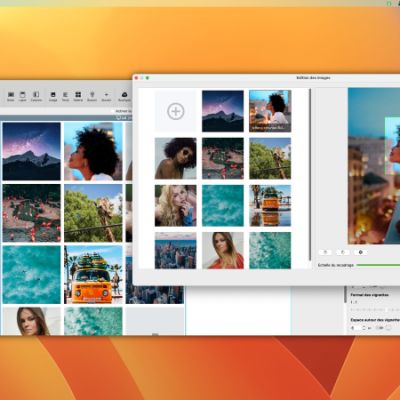Click the first toolbar icon, left of Layout
The height and width of the screenshot is (400, 400).
11,96
